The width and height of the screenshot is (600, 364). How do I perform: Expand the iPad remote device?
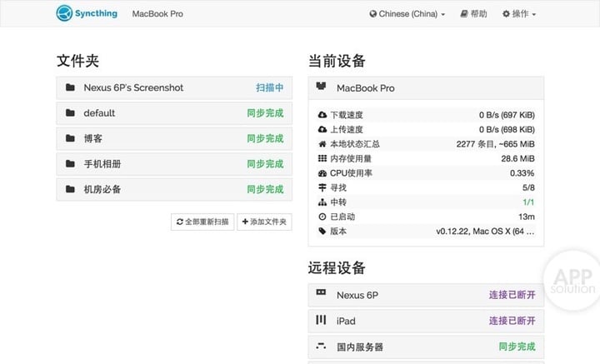tap(426, 322)
